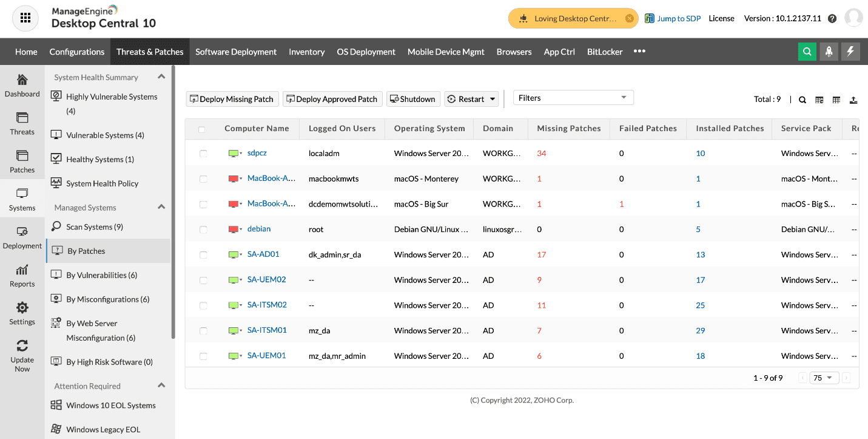The height and width of the screenshot is (439, 868).
Task: Click the rocket quick-launch icon
Action: pos(829,52)
